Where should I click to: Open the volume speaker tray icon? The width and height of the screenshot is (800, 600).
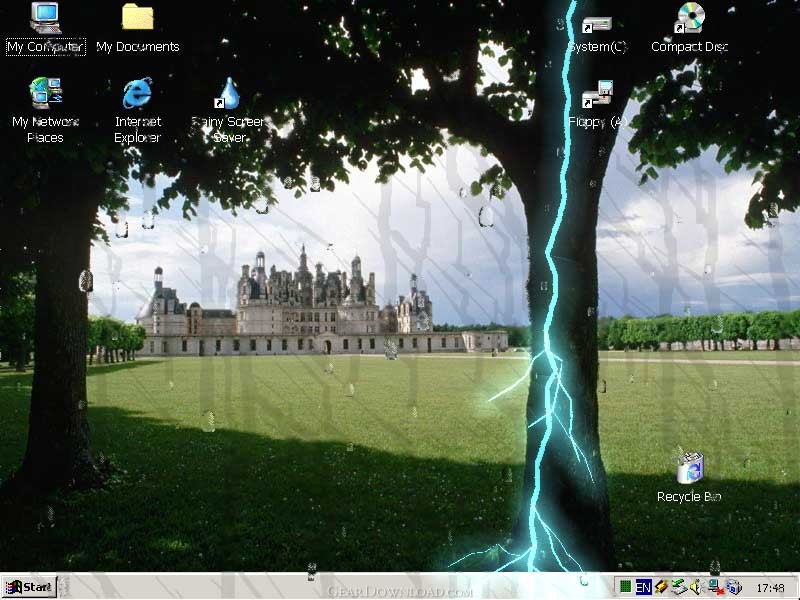[696, 587]
